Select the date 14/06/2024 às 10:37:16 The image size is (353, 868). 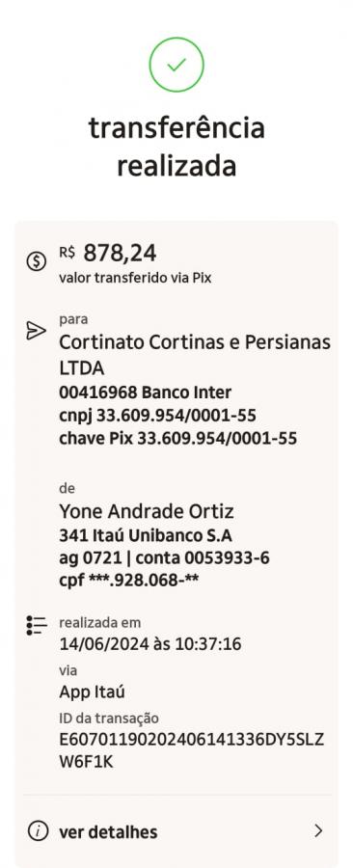(x=150, y=644)
